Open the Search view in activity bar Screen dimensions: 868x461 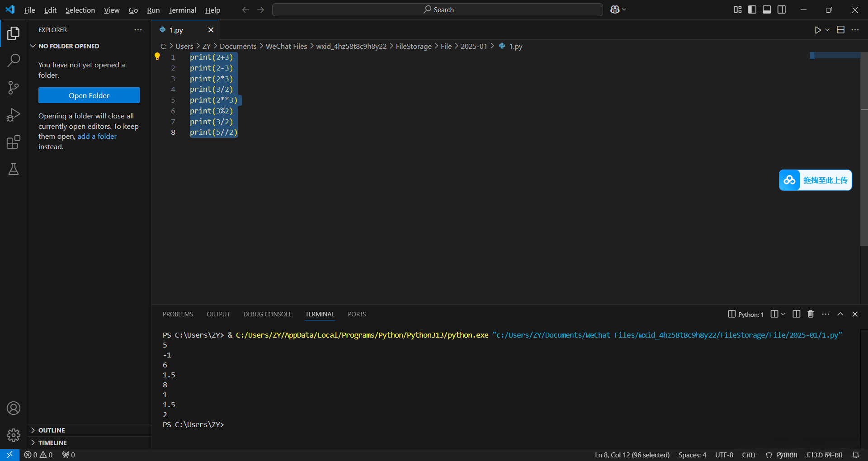pyautogui.click(x=14, y=60)
